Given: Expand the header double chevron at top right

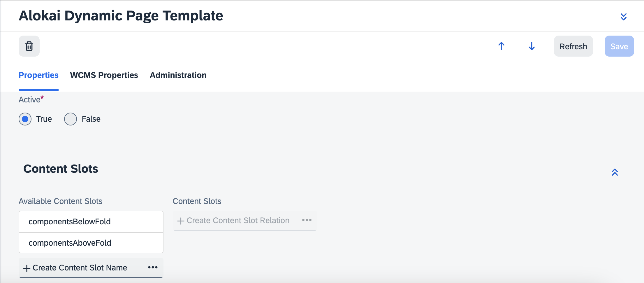Looking at the screenshot, I should tap(623, 17).
